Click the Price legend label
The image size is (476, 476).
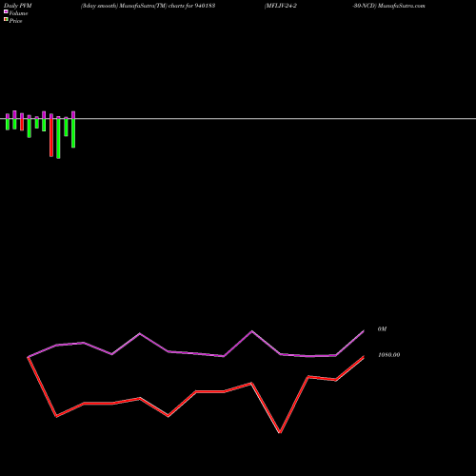pos(15,21)
